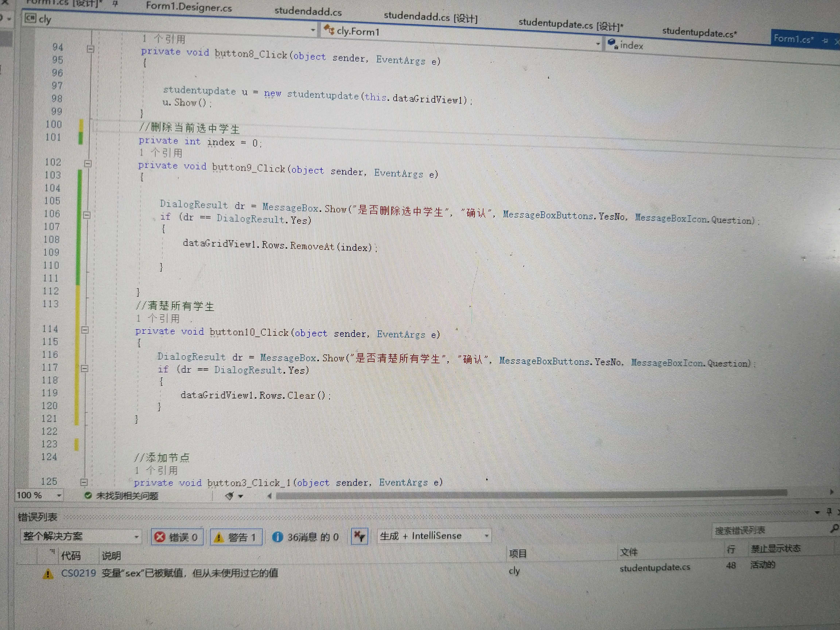The height and width of the screenshot is (630, 840).
Task: Click the 1 个引用 lens above button10_Click
Action: 158,318
